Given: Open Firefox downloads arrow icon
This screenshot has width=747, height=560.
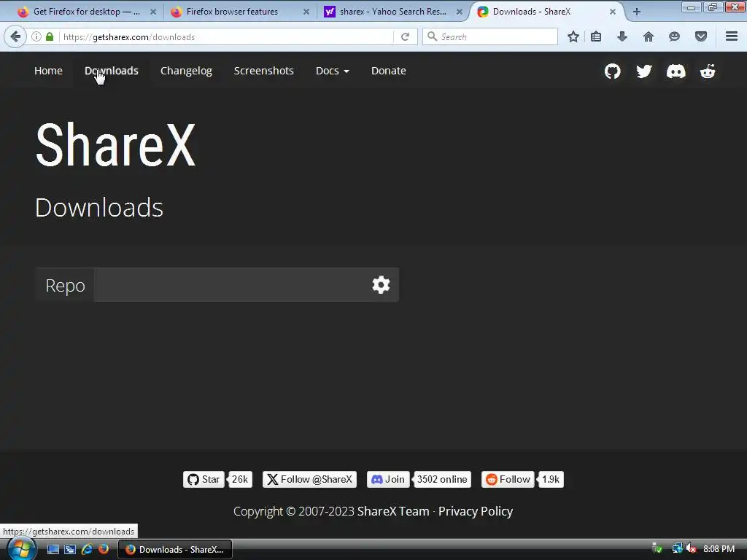Looking at the screenshot, I should [622, 36].
